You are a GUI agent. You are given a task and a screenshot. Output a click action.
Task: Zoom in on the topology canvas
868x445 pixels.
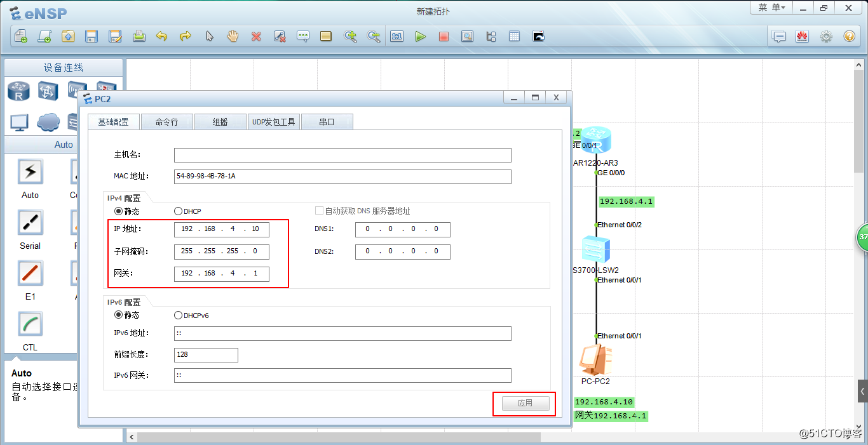[x=350, y=36]
